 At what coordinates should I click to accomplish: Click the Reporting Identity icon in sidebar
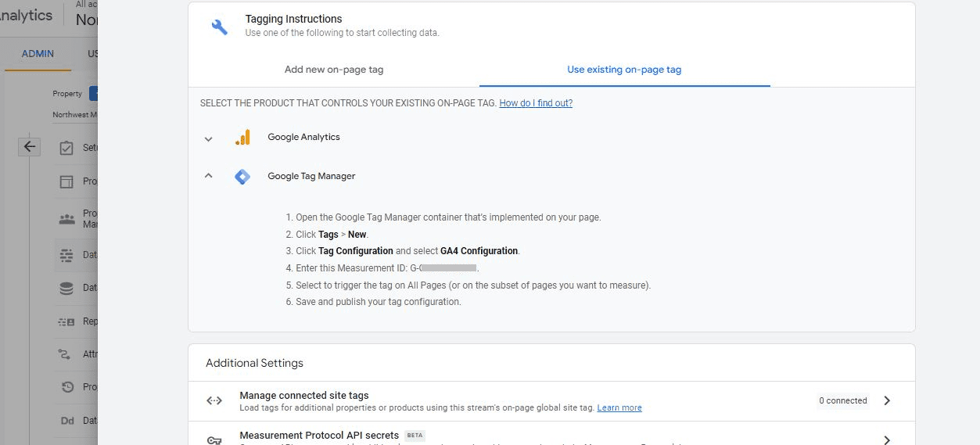67,321
